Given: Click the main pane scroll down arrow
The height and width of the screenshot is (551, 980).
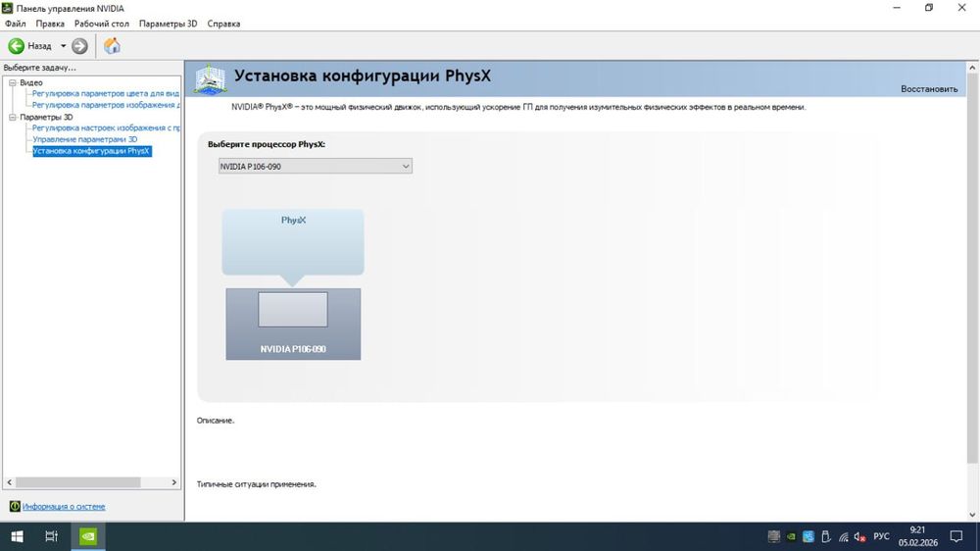Looking at the screenshot, I should pyautogui.click(x=972, y=515).
